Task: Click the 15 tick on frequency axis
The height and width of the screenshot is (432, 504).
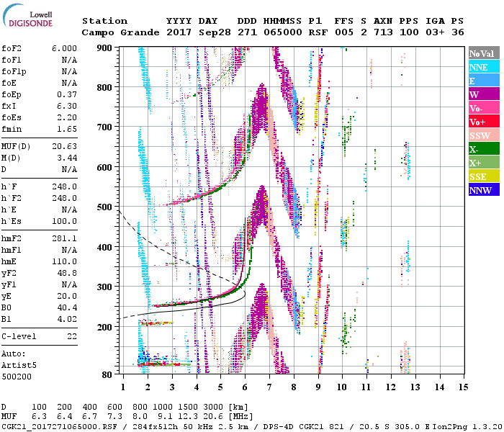Action: tap(464, 387)
